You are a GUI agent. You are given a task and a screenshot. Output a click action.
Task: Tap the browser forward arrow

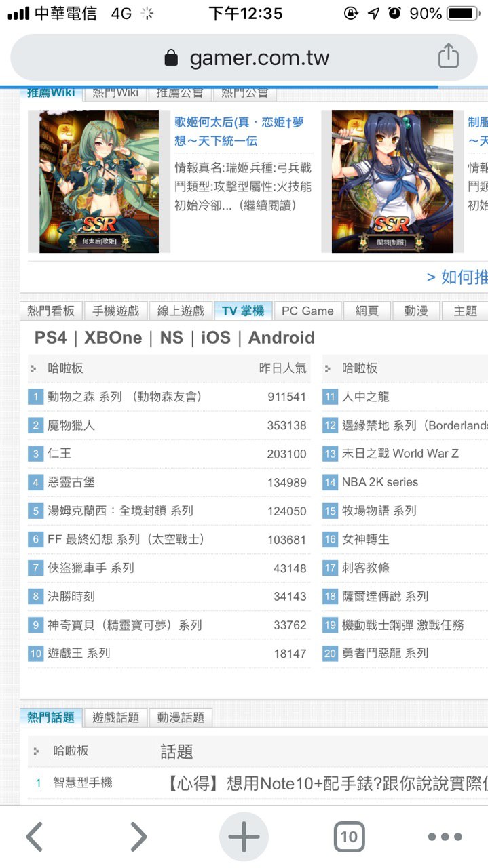click(138, 837)
